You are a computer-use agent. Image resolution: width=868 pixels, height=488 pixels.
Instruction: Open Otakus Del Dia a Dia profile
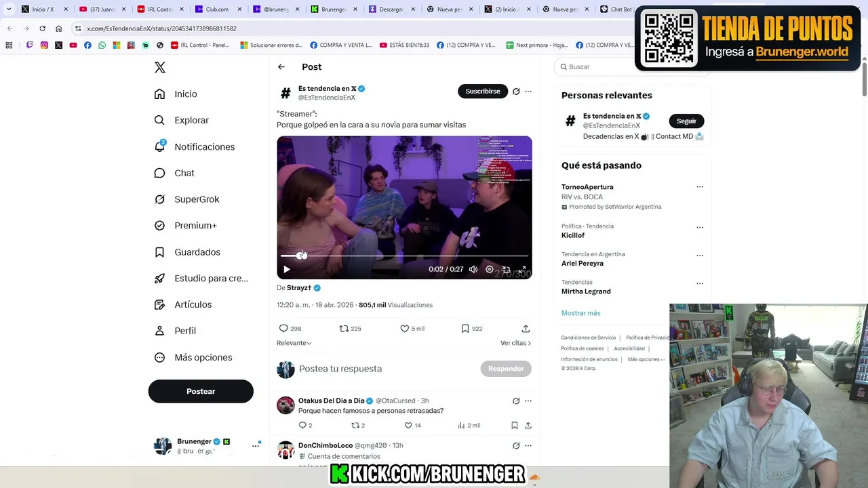(332, 401)
